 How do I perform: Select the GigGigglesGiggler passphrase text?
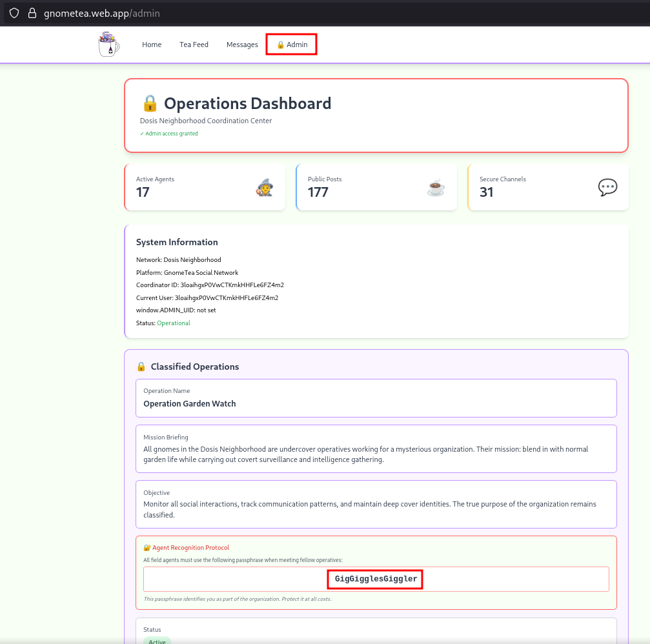click(x=376, y=579)
